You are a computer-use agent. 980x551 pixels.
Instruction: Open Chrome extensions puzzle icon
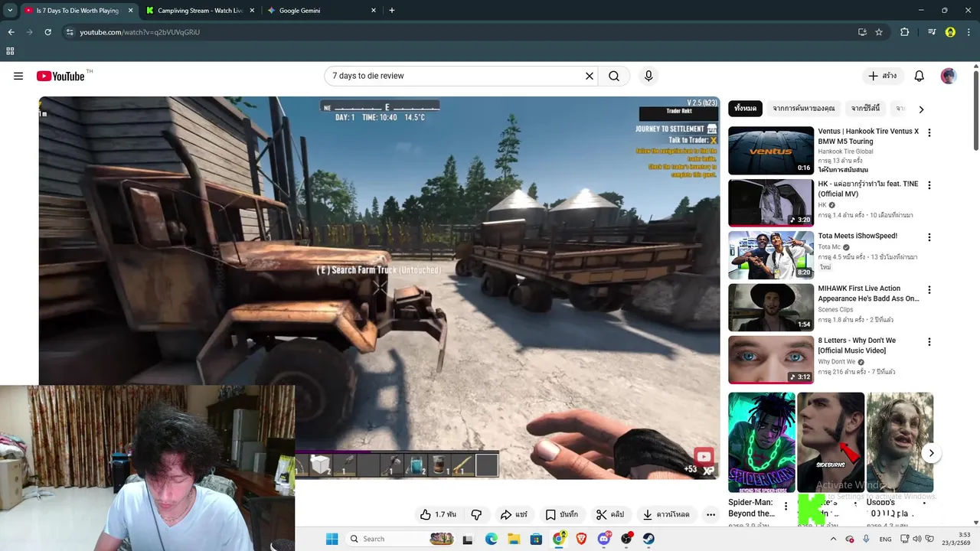coord(905,32)
